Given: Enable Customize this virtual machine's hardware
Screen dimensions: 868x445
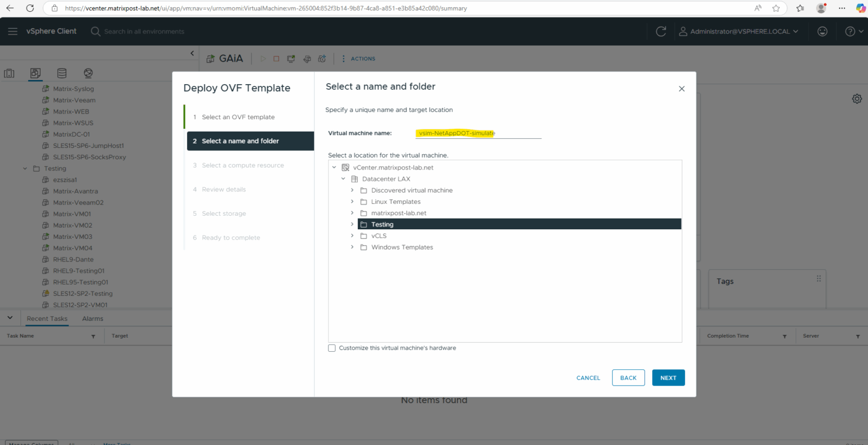Looking at the screenshot, I should tap(332, 348).
